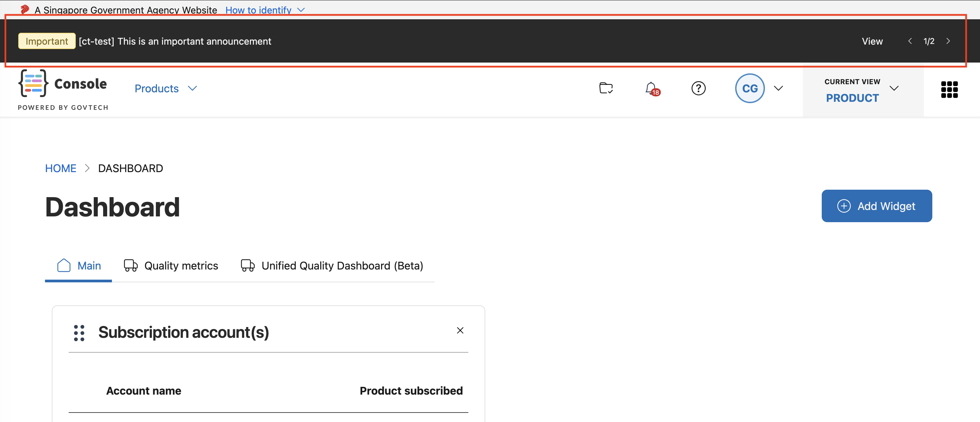Screen dimensions: 980x422
Task: Expand the 'How to identify' link
Action: 265,10
